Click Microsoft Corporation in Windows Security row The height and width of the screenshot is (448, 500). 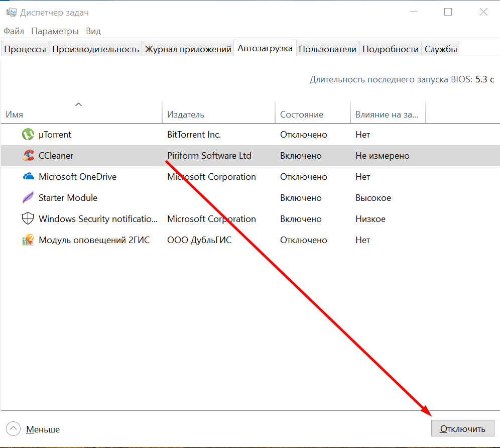coord(211,218)
